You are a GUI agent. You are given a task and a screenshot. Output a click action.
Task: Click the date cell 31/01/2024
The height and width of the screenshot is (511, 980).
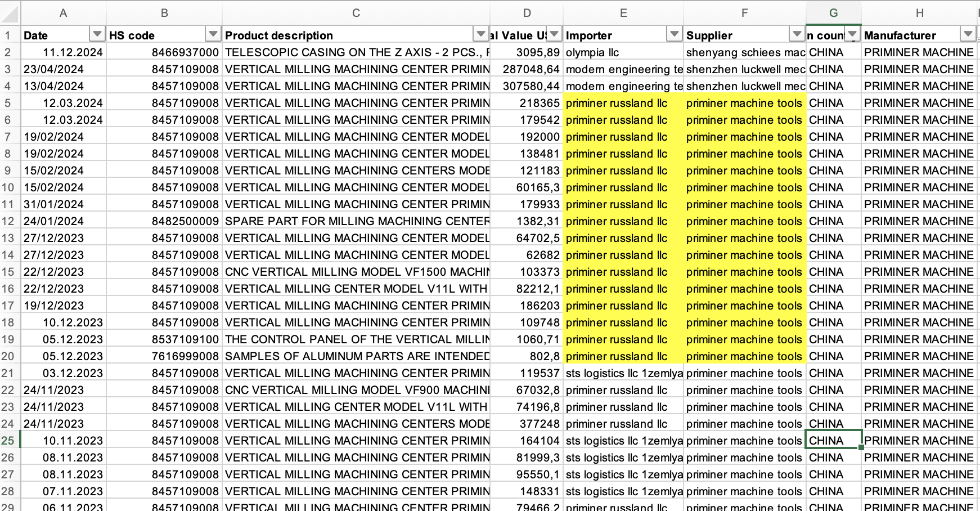click(x=63, y=204)
